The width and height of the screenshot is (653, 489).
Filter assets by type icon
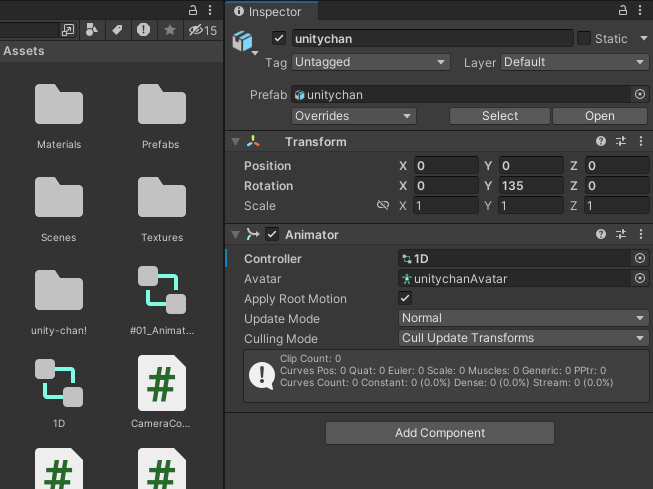[x=92, y=30]
